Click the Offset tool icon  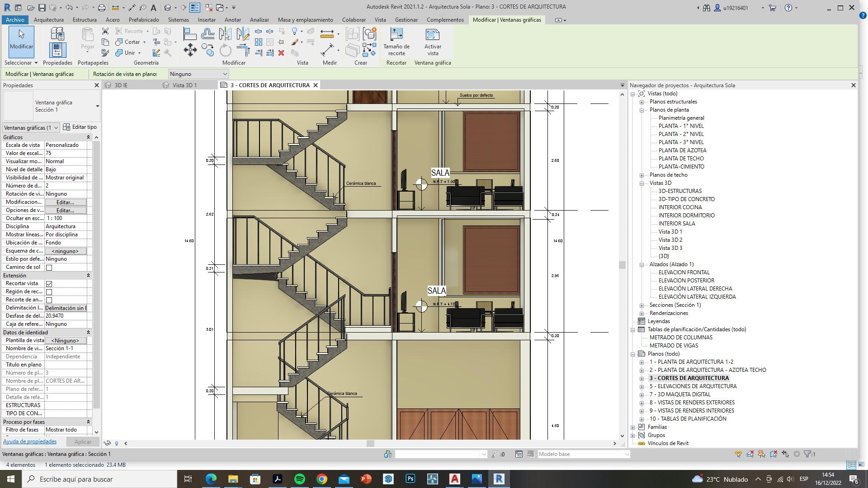coord(208,34)
